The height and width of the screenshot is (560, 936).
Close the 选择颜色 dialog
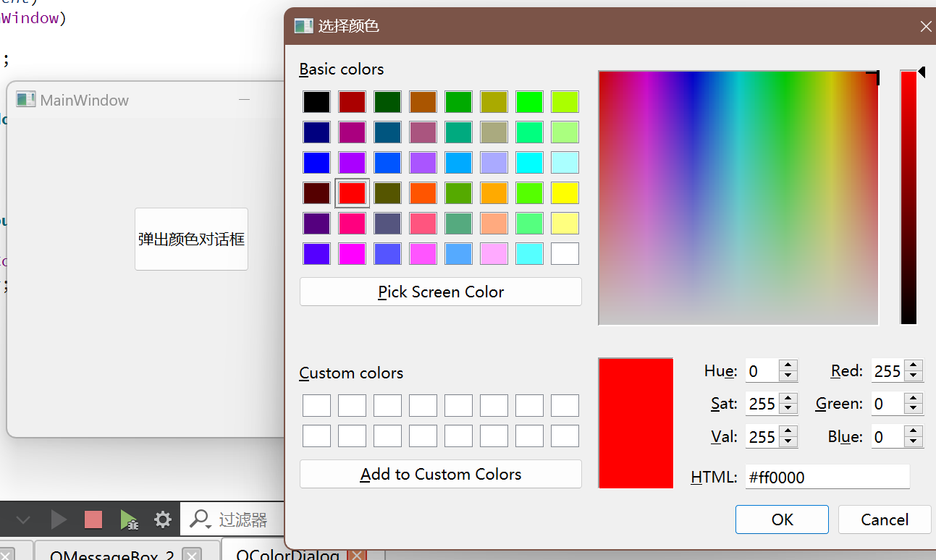point(925,27)
